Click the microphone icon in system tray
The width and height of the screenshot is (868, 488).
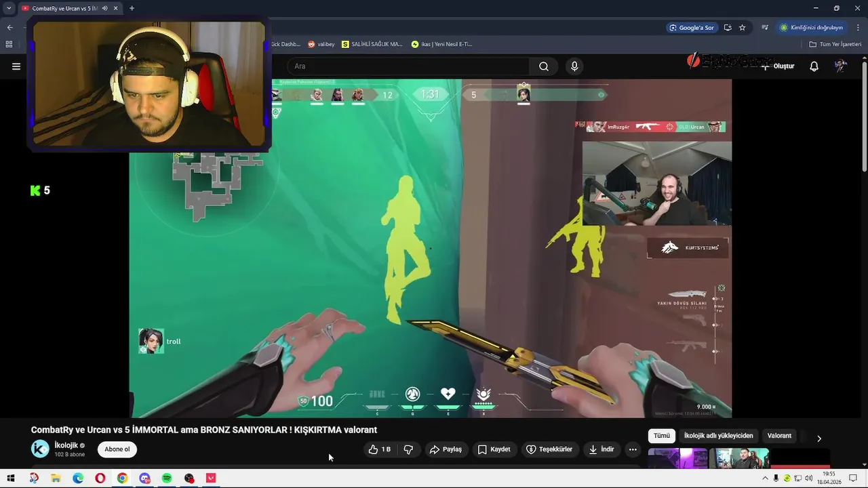pyautogui.click(x=776, y=479)
